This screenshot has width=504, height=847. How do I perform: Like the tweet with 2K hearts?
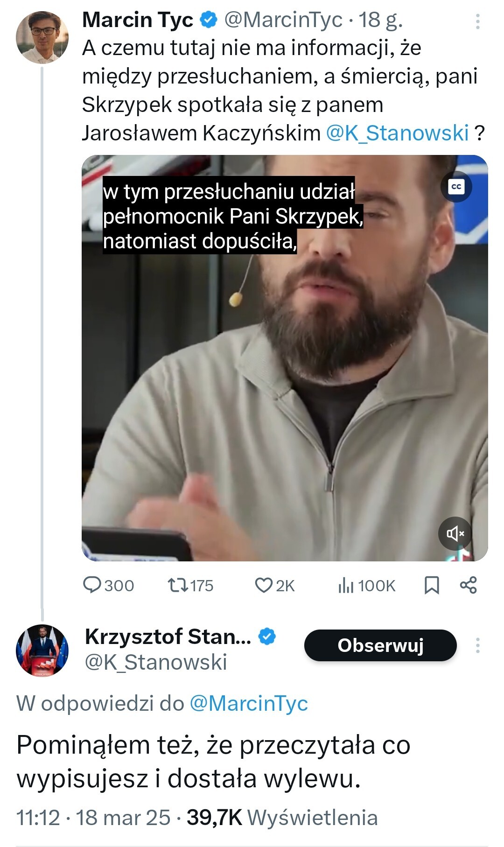click(264, 585)
